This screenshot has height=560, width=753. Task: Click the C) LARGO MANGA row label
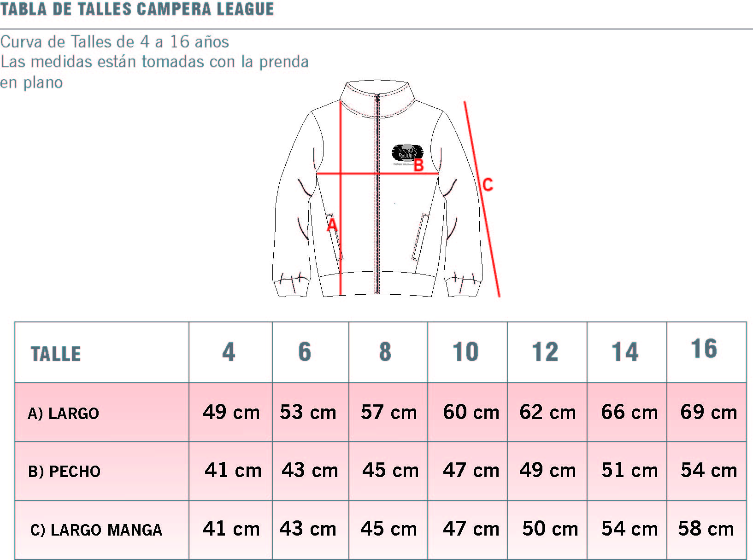pos(96,530)
